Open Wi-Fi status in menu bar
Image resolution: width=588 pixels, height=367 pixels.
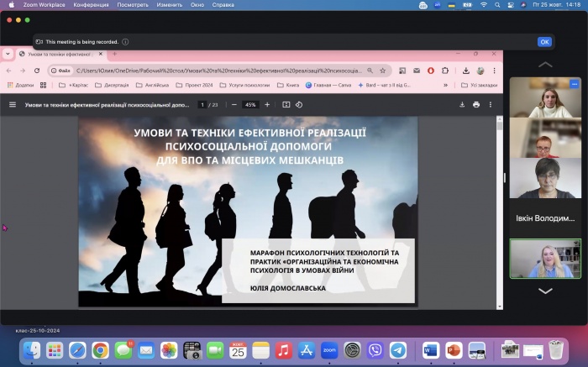[x=484, y=5]
